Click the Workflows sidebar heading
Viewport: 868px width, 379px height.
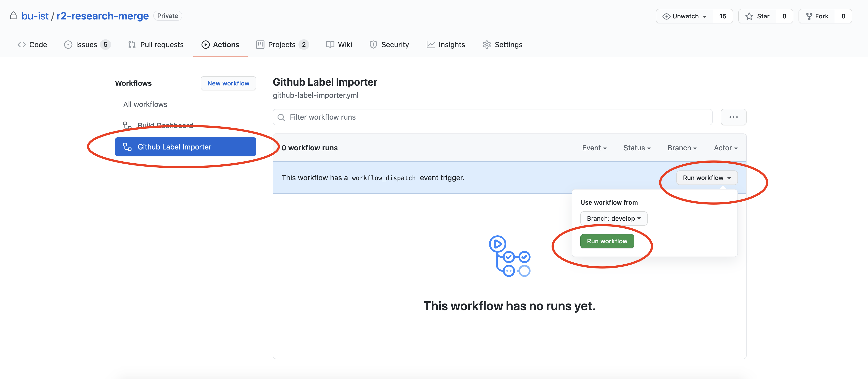(133, 84)
